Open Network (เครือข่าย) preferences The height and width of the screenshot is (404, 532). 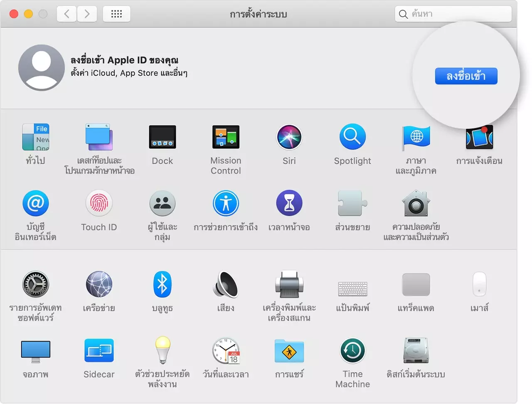[x=99, y=284]
